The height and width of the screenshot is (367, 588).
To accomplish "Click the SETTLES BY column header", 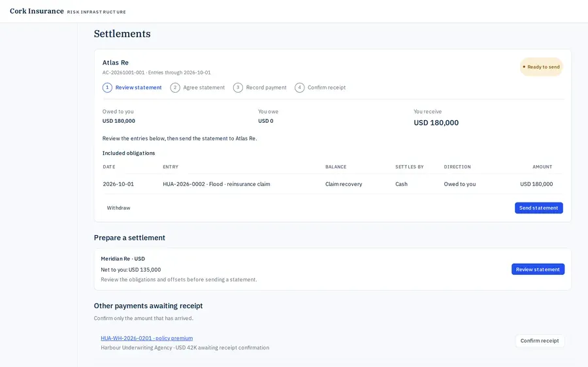I will pyautogui.click(x=410, y=167).
